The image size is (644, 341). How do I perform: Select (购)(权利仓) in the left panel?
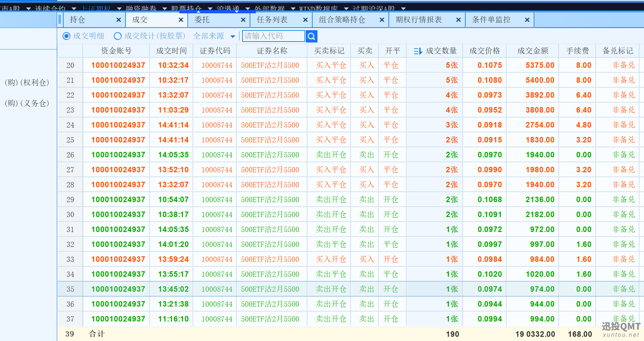pos(27,82)
